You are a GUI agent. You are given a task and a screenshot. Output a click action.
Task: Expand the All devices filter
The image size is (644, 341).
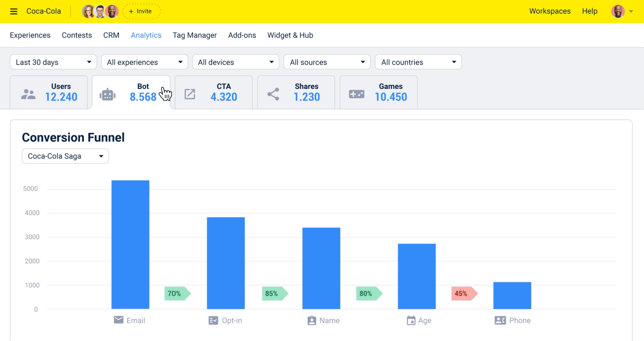click(236, 62)
